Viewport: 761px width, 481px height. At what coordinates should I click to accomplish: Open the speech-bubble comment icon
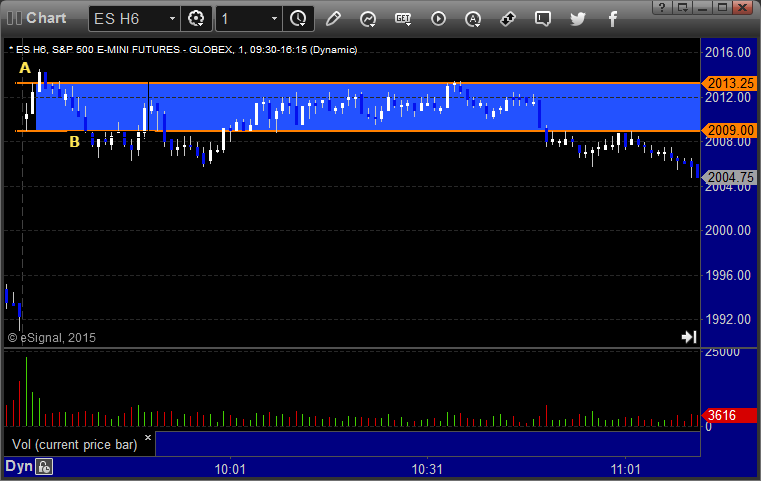pos(543,19)
